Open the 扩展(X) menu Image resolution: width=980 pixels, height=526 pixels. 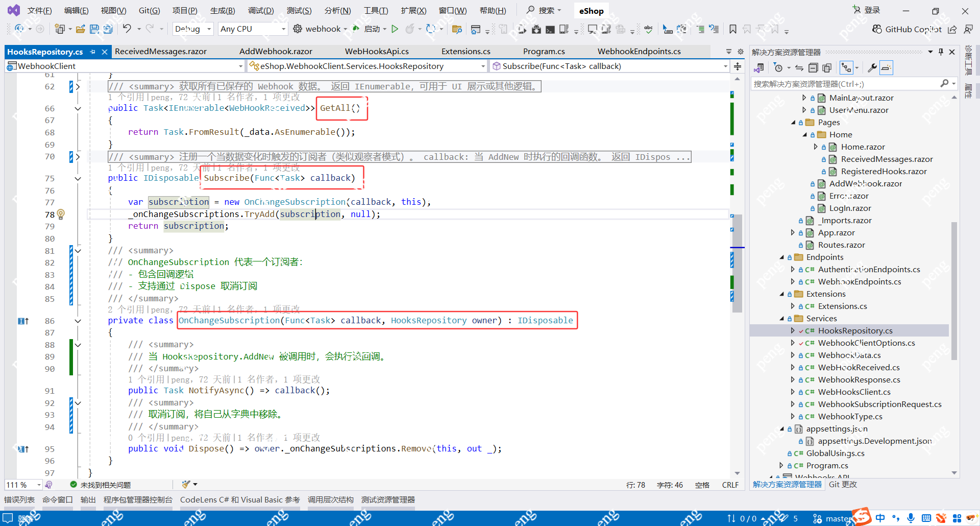[x=413, y=11]
